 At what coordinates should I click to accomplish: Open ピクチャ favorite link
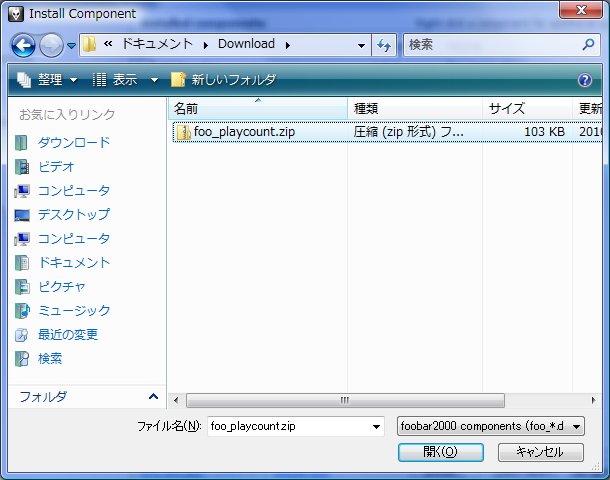pos(61,287)
